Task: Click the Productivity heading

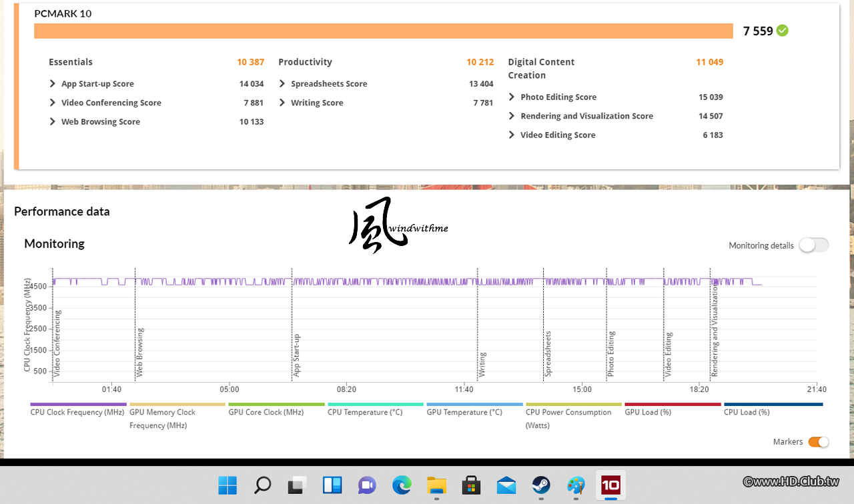Action: (x=305, y=62)
